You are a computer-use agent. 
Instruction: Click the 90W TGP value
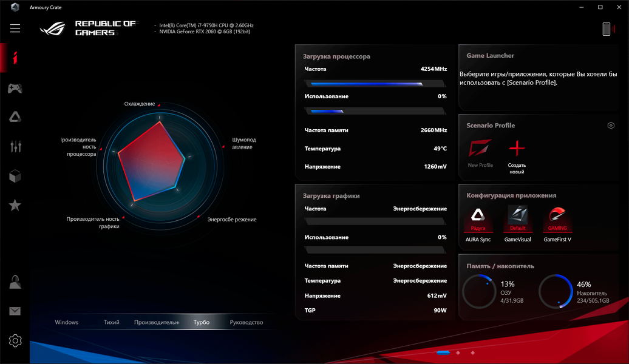click(440, 311)
